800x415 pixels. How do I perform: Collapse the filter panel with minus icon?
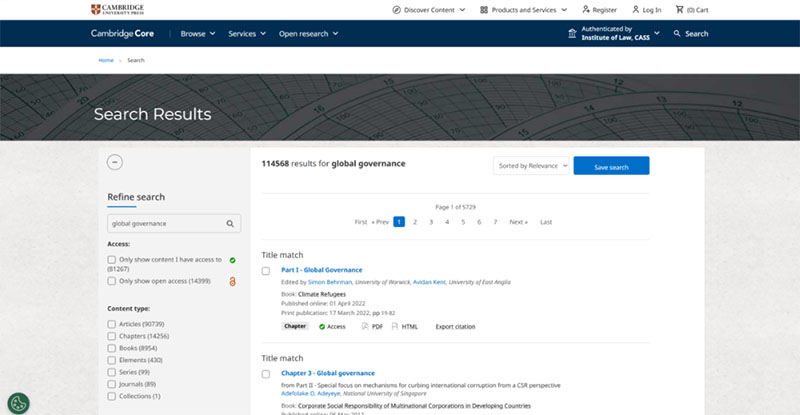tap(115, 162)
